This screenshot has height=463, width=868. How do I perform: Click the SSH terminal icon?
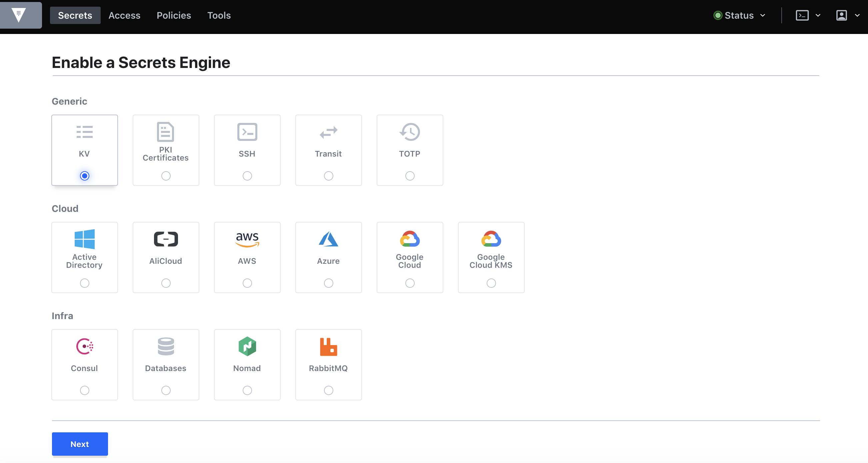(x=247, y=132)
